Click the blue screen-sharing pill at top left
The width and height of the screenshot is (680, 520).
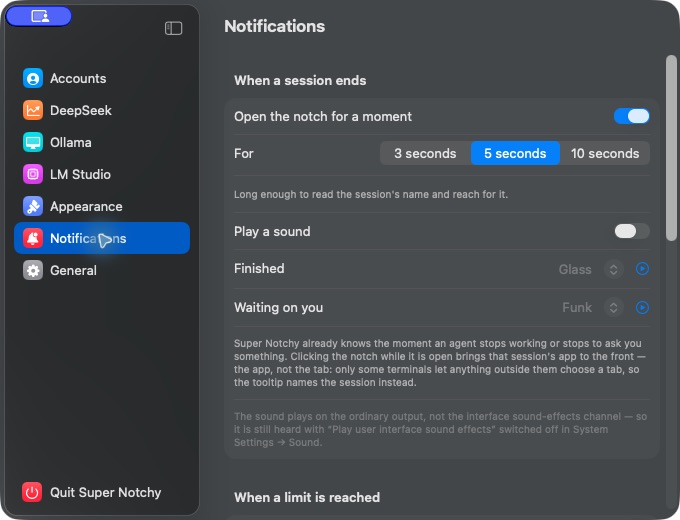tap(39, 16)
